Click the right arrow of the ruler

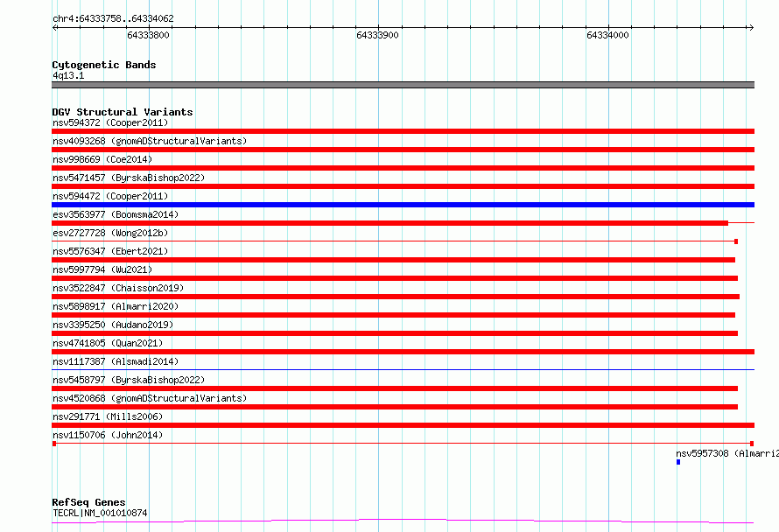click(751, 27)
